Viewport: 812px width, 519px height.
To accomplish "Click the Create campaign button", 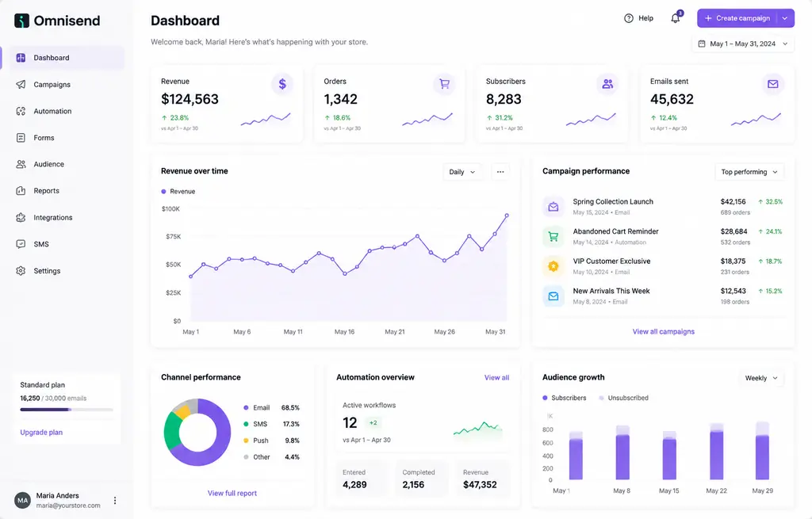I will coord(737,18).
